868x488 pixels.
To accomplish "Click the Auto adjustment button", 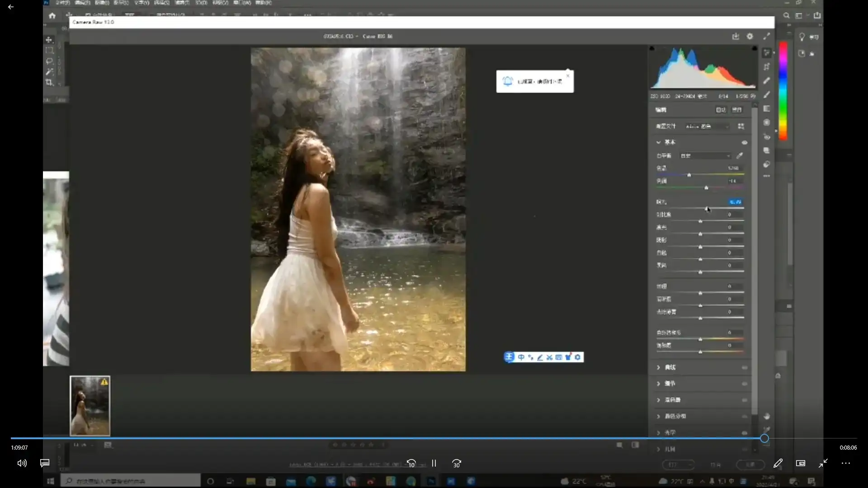I will point(721,110).
